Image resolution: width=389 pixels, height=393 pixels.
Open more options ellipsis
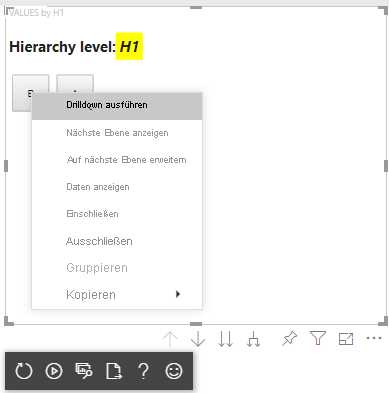pyautogui.click(x=374, y=338)
